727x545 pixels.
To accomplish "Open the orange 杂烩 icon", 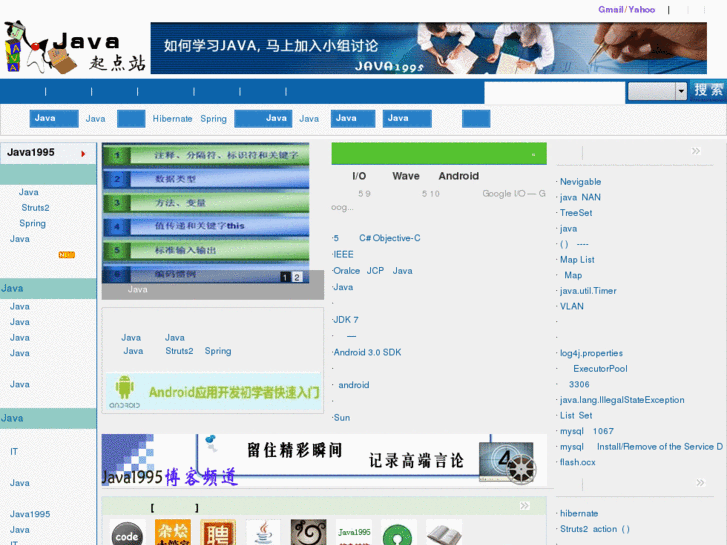I will click(x=173, y=532).
